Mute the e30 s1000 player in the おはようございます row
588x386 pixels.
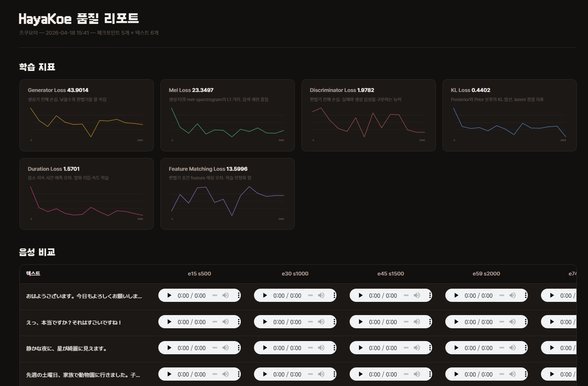point(321,295)
